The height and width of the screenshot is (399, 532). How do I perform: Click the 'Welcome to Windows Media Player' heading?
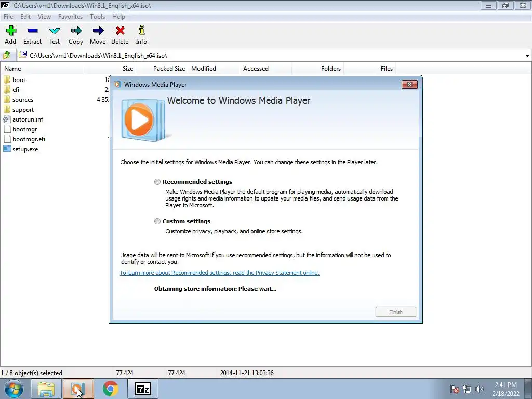click(238, 101)
